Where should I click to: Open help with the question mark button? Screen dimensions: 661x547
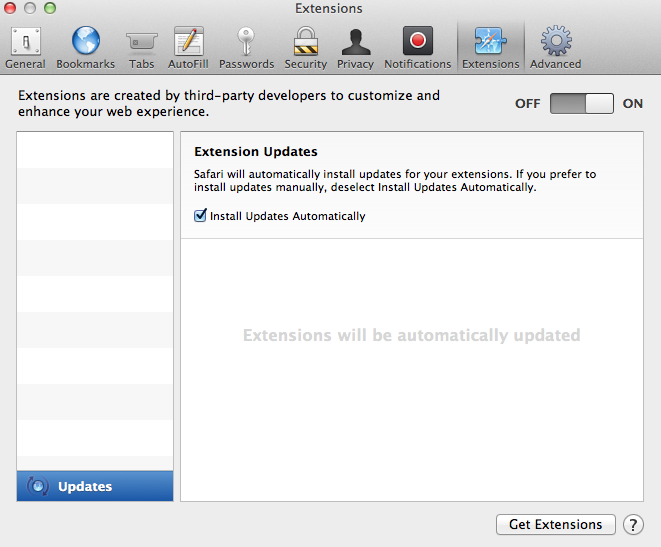point(633,525)
